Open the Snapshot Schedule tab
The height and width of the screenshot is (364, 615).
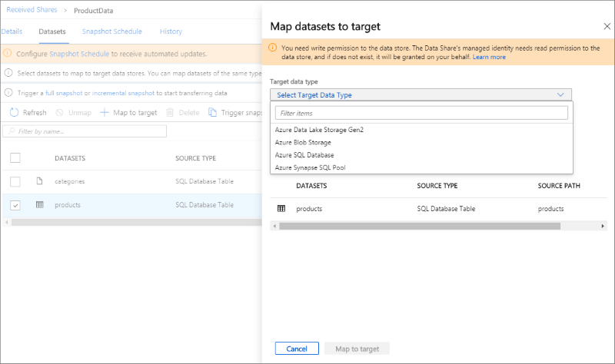pos(111,31)
